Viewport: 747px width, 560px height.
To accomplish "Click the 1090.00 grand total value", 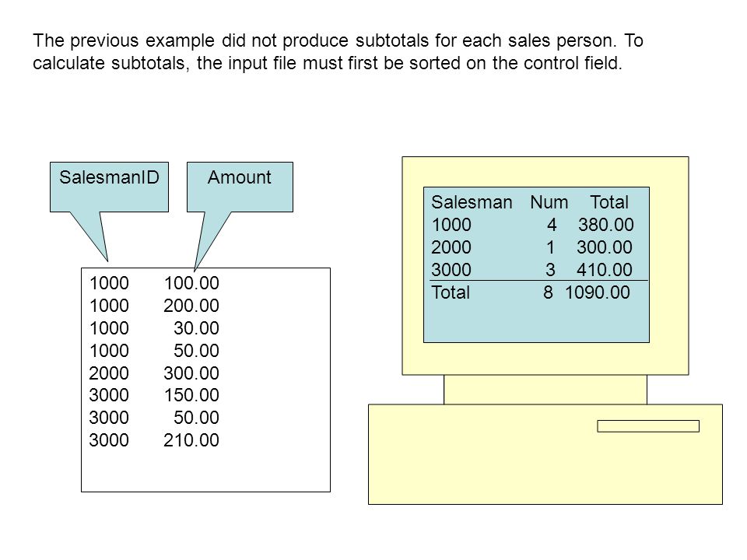I will (x=598, y=292).
